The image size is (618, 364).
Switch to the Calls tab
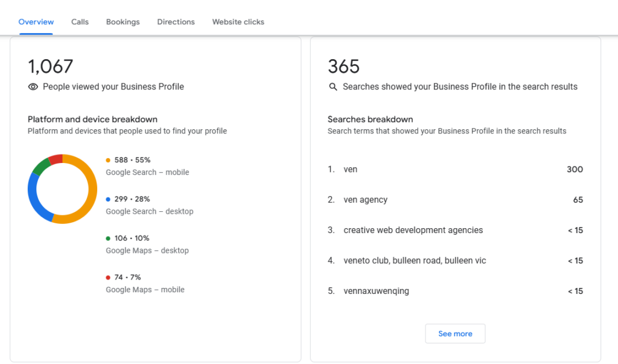click(x=80, y=22)
